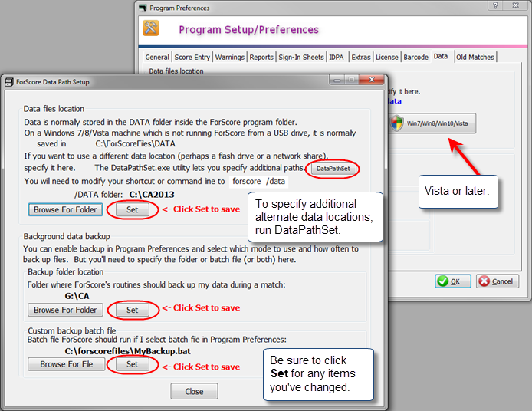The image size is (532, 411).
Task: Click the C:\ForScoreFiles\DATA path text
Action: [x=136, y=144]
